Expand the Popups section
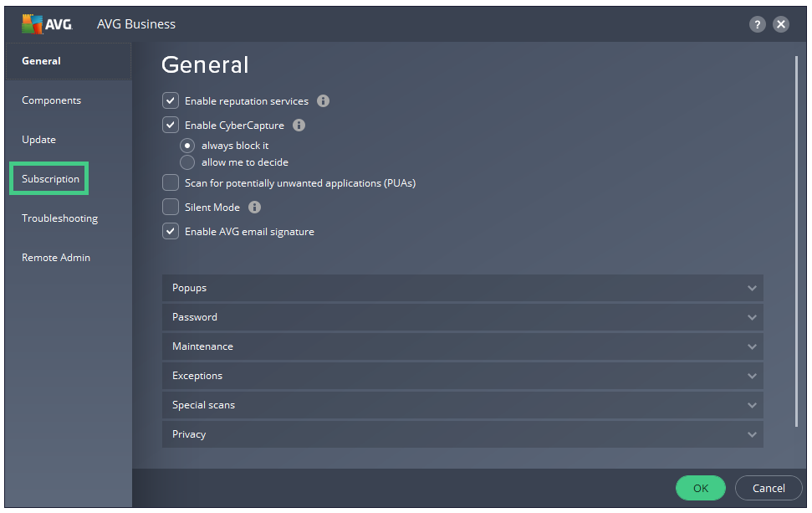The height and width of the screenshot is (513, 812). (462, 288)
